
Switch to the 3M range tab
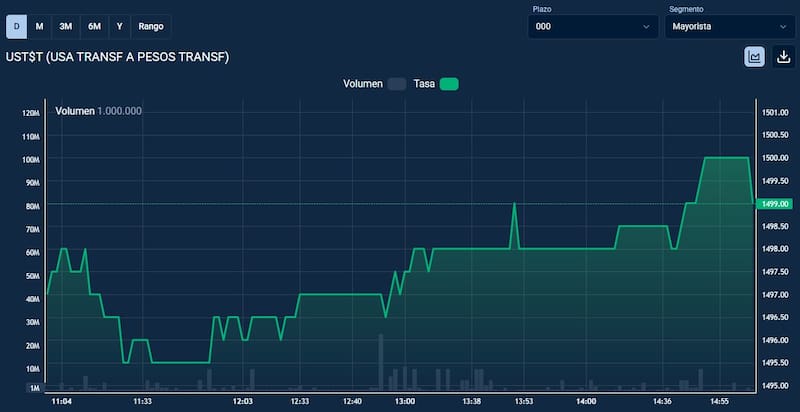coord(65,27)
